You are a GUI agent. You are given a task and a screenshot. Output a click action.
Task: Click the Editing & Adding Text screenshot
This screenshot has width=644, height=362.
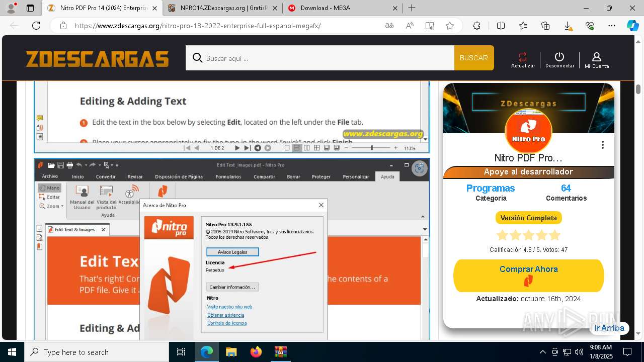coord(232,117)
